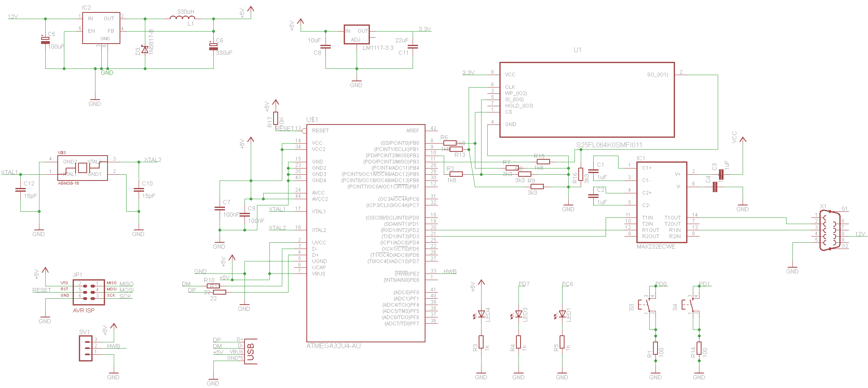Image resolution: width=868 pixels, height=388 pixels.
Task: Click the C11 22uF capacitor symbol
Action: pyautogui.click(x=413, y=47)
